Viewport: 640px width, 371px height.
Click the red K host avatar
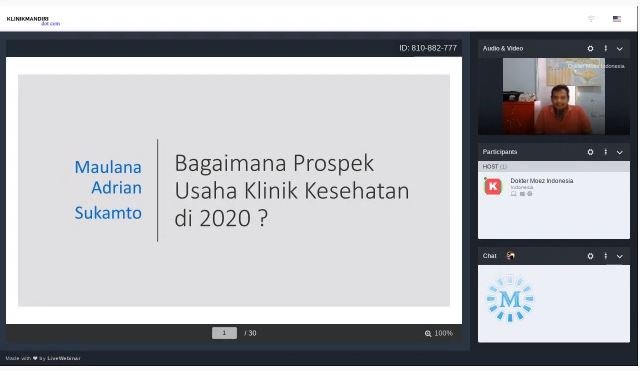coord(493,187)
